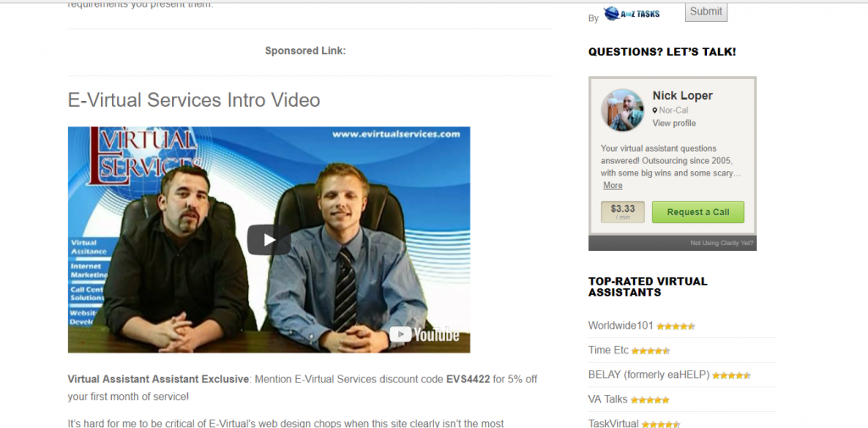
Task: Click Top-Rated Virtual Assistants heading
Action: click(648, 286)
